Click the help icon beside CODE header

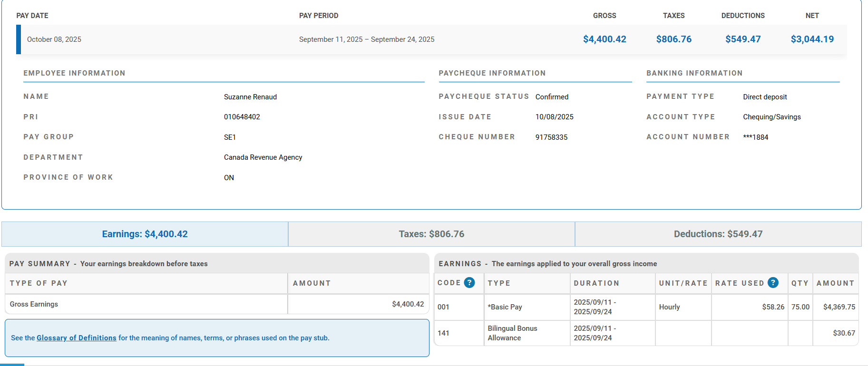click(469, 283)
